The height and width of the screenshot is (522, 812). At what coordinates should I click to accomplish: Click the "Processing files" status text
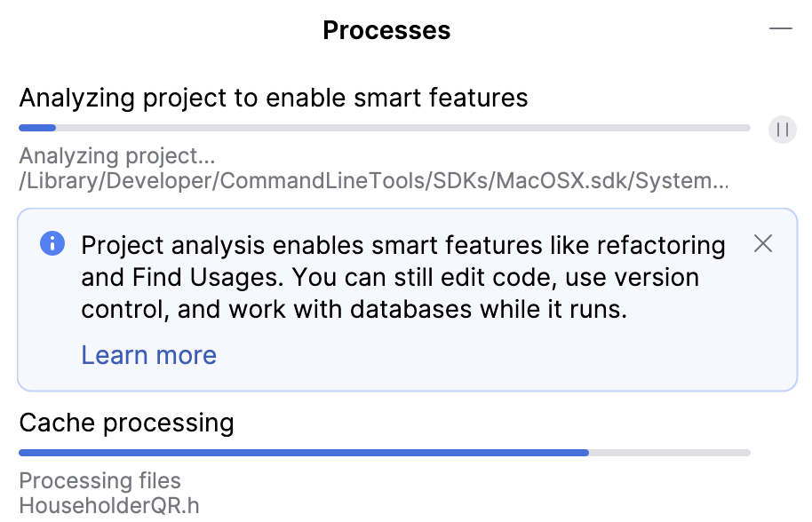[100, 480]
